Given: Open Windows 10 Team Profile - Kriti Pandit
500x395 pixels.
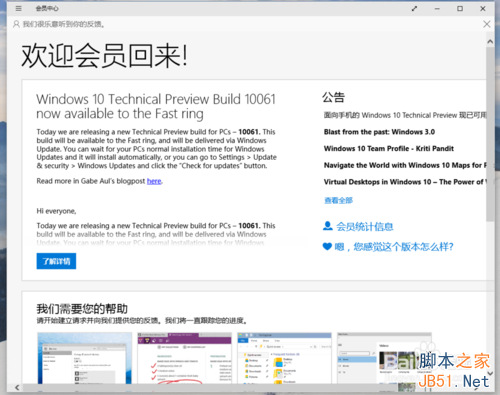Looking at the screenshot, I should coord(389,149).
